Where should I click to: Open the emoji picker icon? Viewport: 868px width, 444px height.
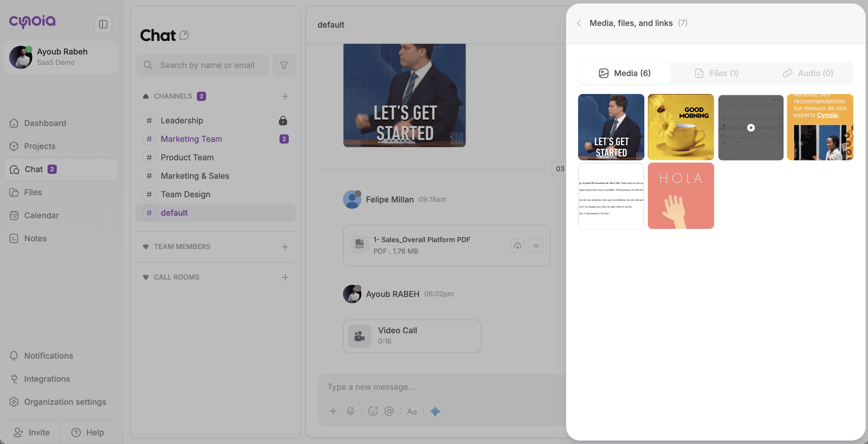point(373,411)
